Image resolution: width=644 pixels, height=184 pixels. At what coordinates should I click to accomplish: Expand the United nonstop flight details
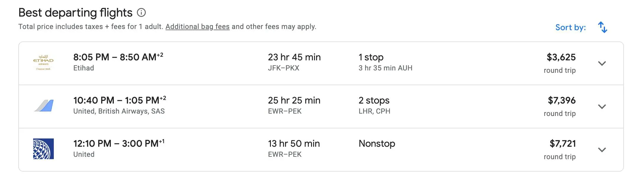point(602,150)
